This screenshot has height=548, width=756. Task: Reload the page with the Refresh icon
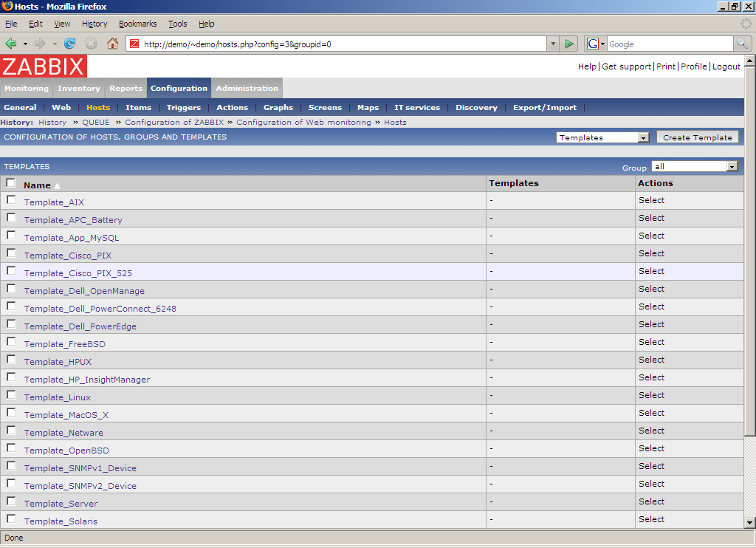point(70,44)
